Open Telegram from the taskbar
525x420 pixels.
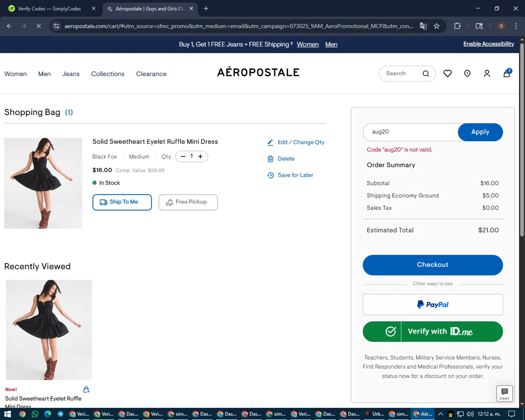60,414
